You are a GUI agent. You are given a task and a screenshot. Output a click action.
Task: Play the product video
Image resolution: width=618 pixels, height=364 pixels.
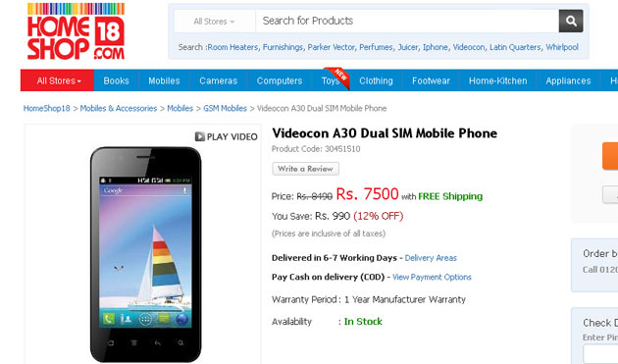(x=227, y=136)
